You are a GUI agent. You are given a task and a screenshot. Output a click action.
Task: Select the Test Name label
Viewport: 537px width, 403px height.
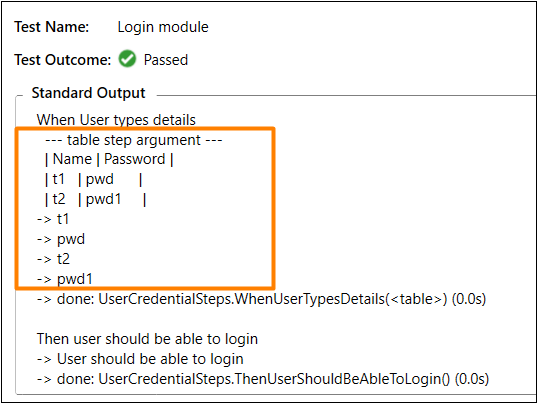click(x=52, y=27)
